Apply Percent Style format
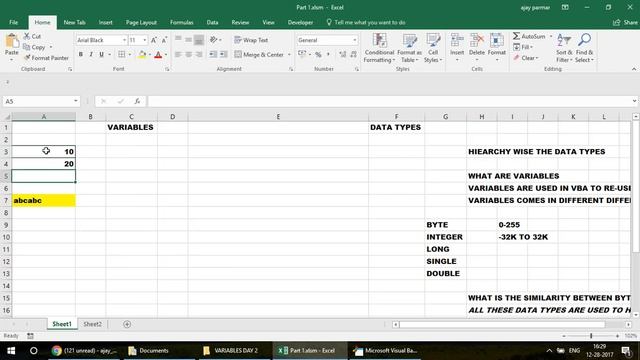The image size is (640, 360). [x=318, y=54]
